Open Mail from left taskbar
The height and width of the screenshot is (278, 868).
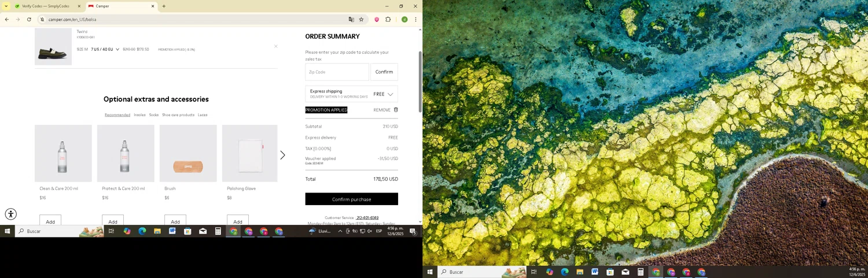(x=203, y=231)
